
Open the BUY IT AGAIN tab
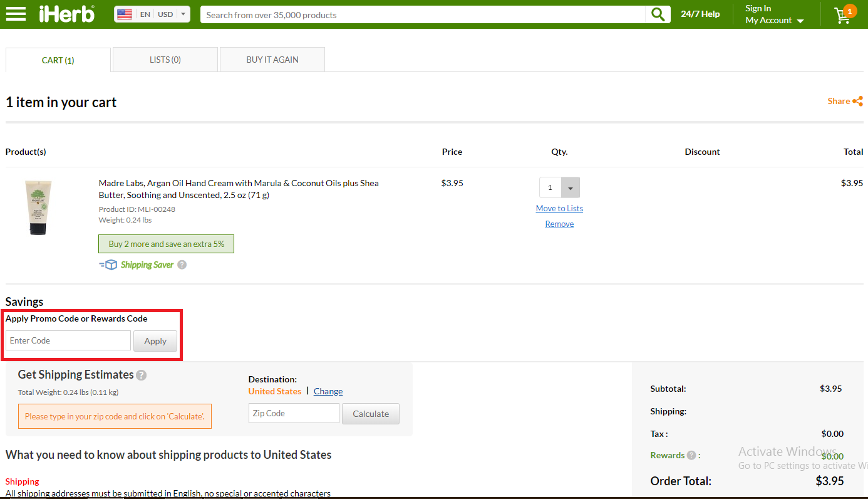pos(272,60)
